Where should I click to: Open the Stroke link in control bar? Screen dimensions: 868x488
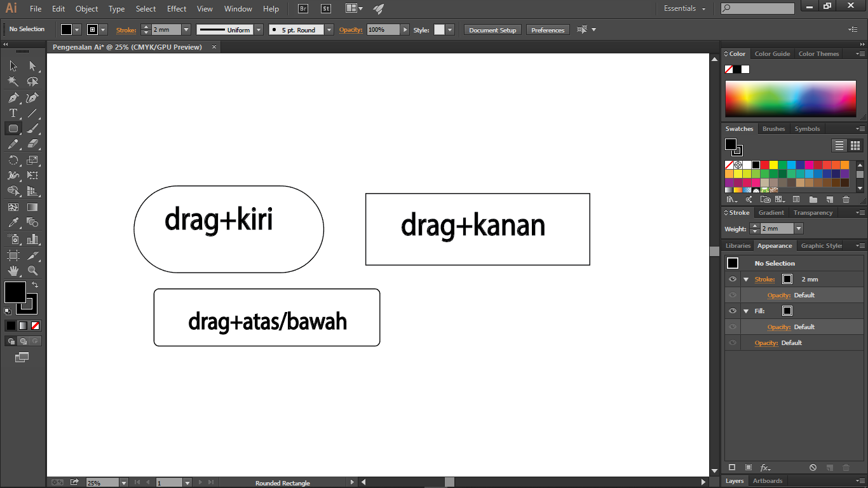[126, 30]
